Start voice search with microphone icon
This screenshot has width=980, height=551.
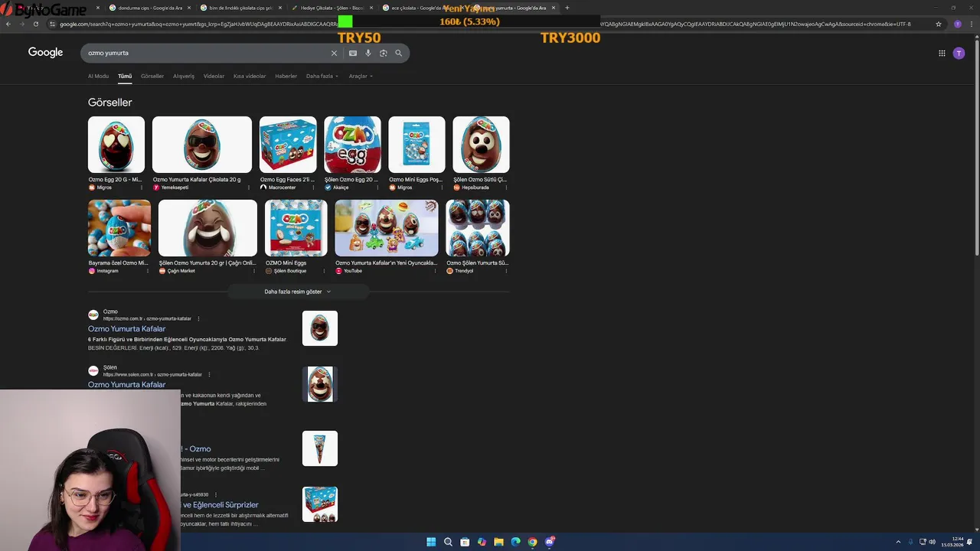(368, 53)
